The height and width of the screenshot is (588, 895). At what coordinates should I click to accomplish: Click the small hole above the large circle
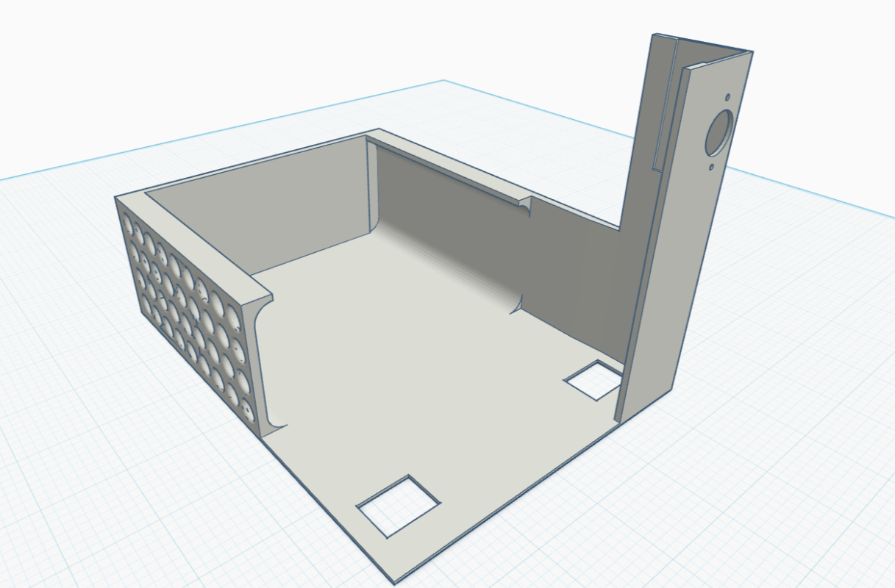point(727,96)
